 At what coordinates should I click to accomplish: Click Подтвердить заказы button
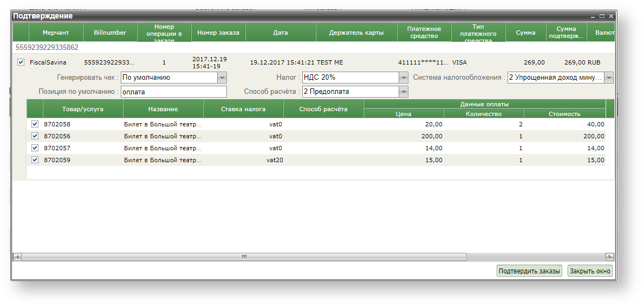529,271
